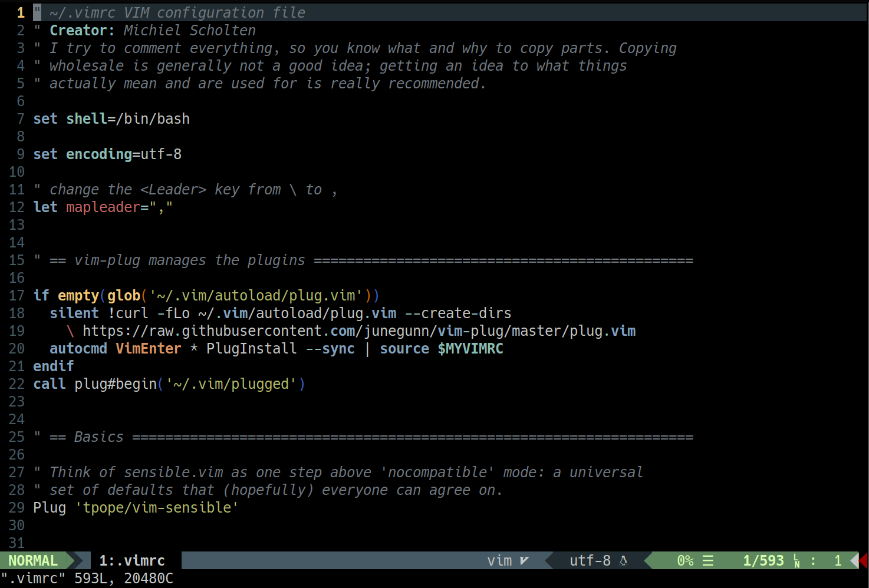Click 'Plug' command on line 29
This screenshot has height=588, width=869.
coord(50,508)
